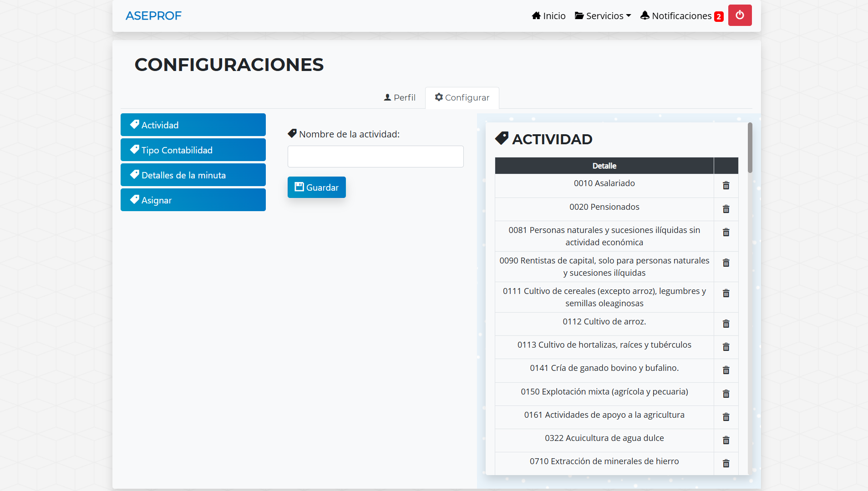Go to Inicio home page
The height and width of the screenshot is (491, 868).
point(548,16)
